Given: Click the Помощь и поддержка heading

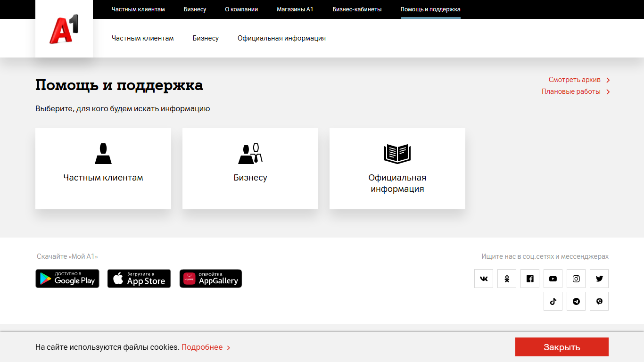Looking at the screenshot, I should pyautogui.click(x=119, y=85).
